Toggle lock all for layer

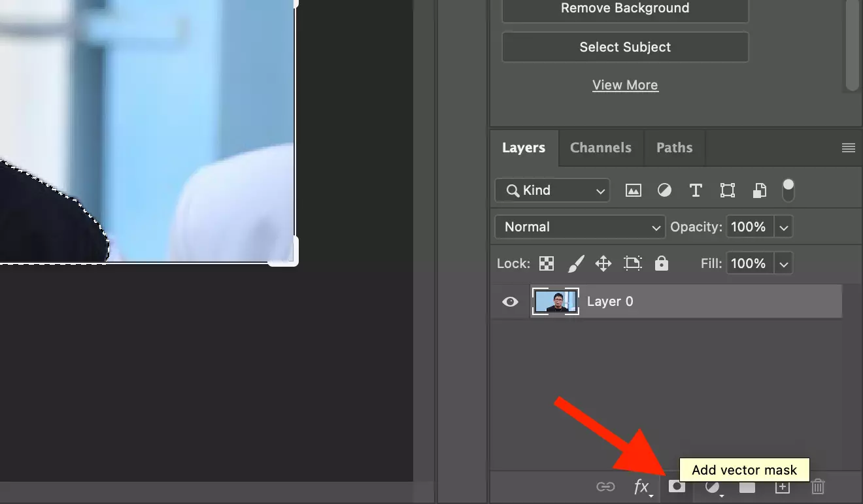click(x=662, y=263)
